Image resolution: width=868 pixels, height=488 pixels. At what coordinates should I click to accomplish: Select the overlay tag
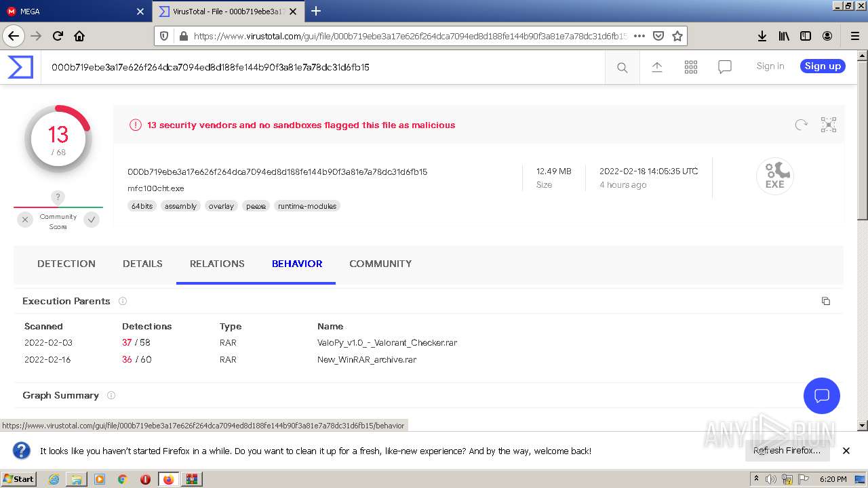click(221, 206)
